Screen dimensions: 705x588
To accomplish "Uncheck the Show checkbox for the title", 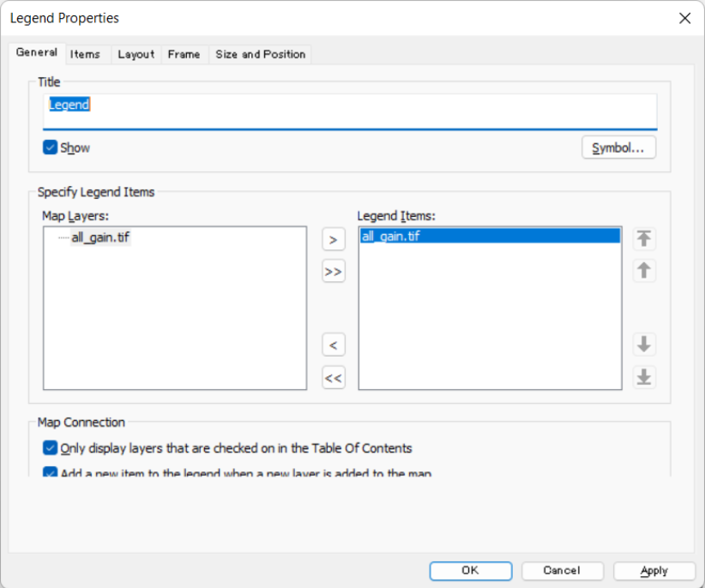I will point(51,147).
